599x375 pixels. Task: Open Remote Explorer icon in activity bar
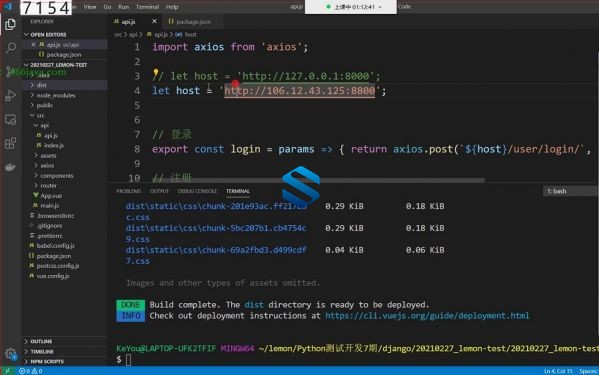(11, 120)
